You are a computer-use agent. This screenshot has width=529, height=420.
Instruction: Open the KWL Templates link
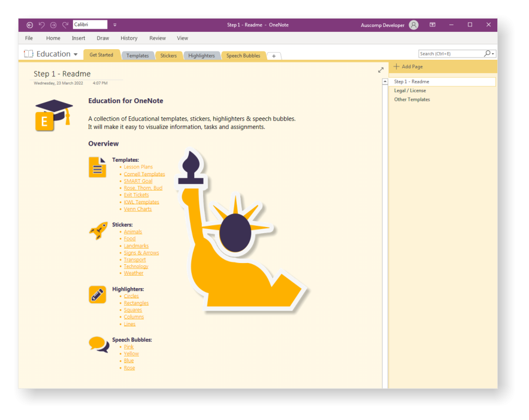coord(141,202)
